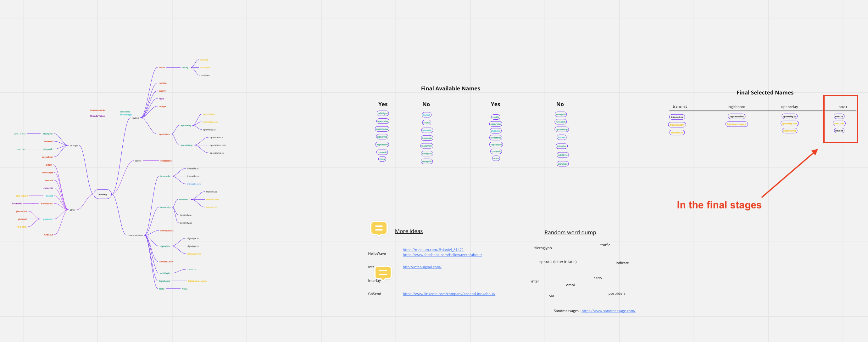Open the comment next to More ideas

(x=379, y=228)
